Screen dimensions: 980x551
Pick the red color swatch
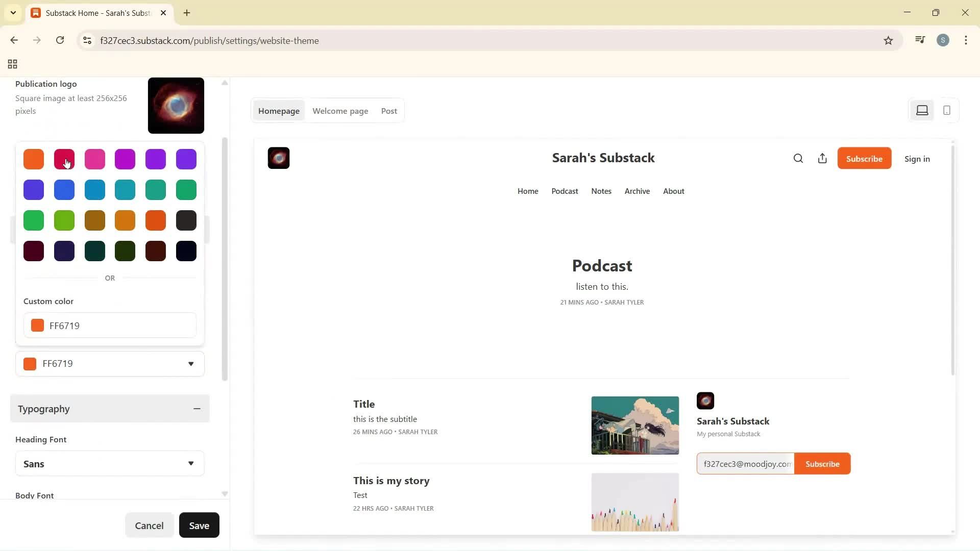(64, 159)
